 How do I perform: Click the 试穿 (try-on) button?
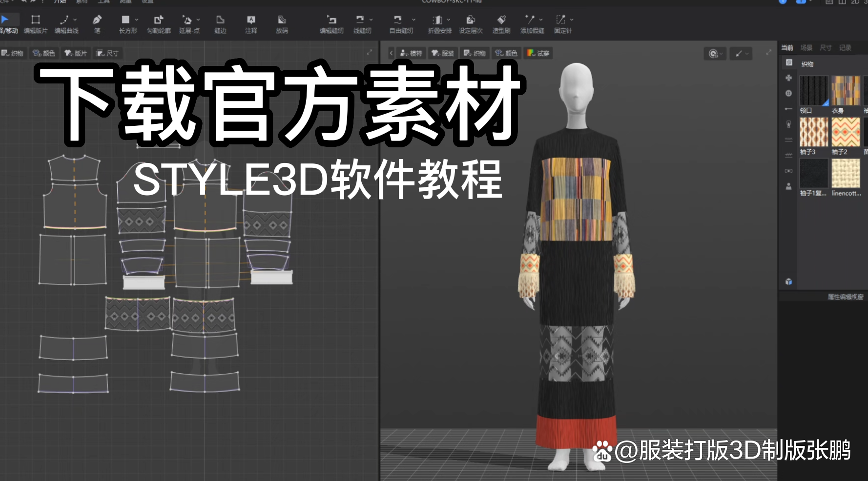(538, 53)
